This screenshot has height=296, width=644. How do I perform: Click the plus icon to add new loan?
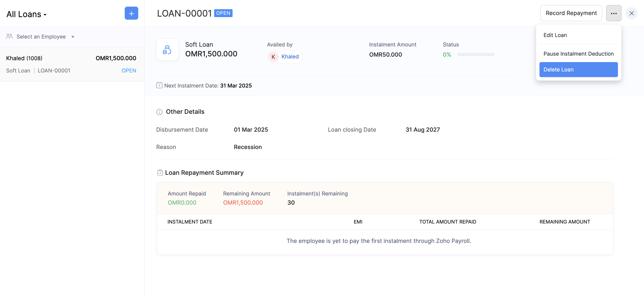[131, 13]
